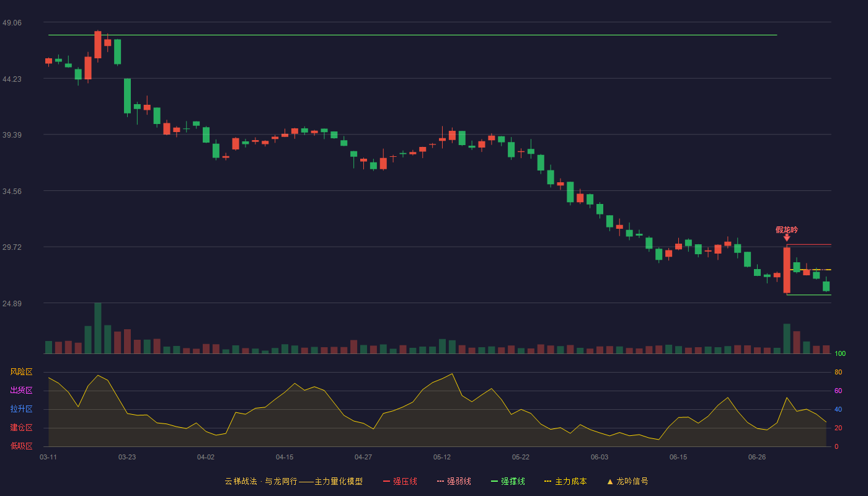Click the 06-03 date label

pos(600,457)
